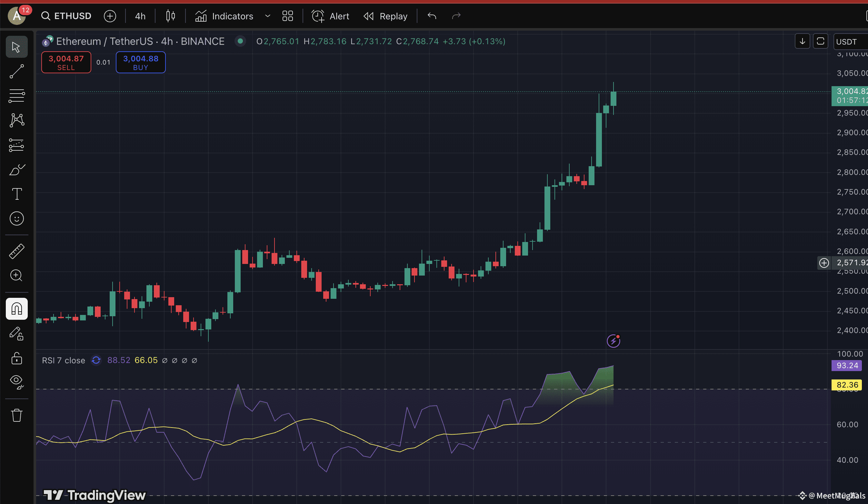Select the ruler measure tool
868x504 pixels.
[16, 251]
